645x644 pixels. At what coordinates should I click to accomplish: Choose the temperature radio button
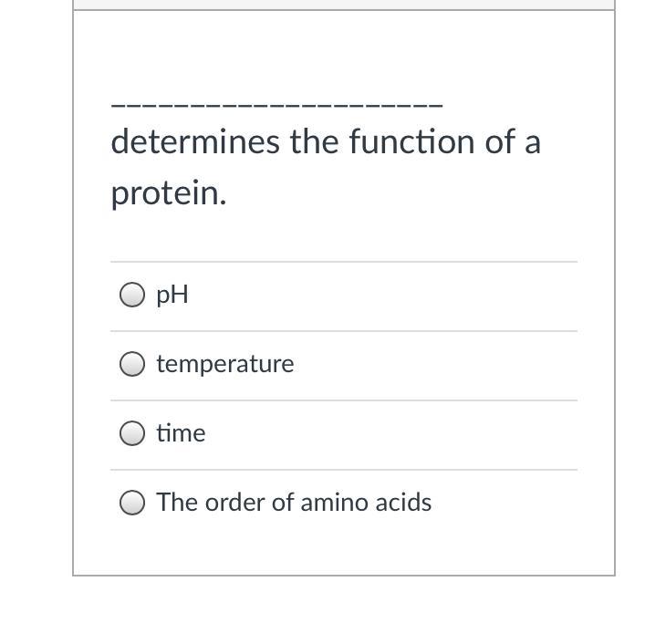(132, 364)
